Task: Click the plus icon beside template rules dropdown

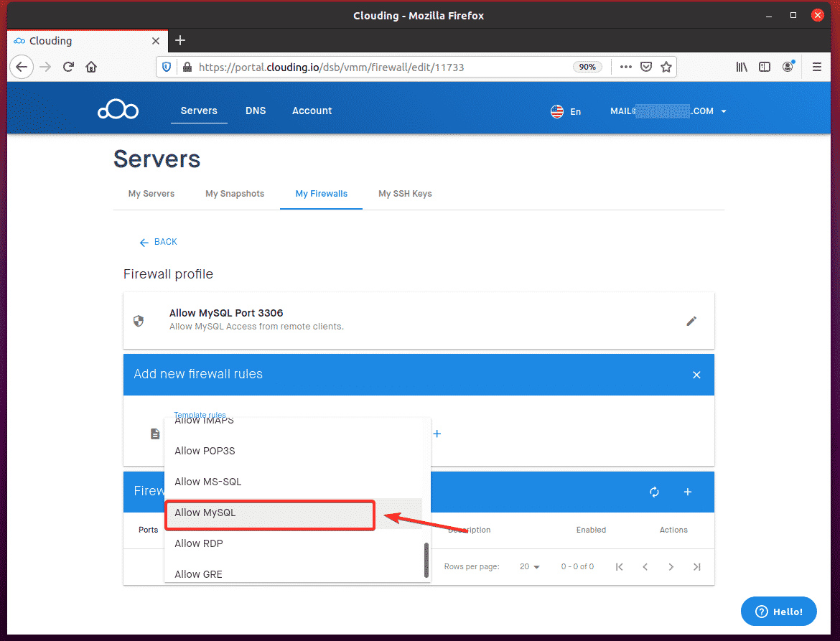Action: coord(437,434)
